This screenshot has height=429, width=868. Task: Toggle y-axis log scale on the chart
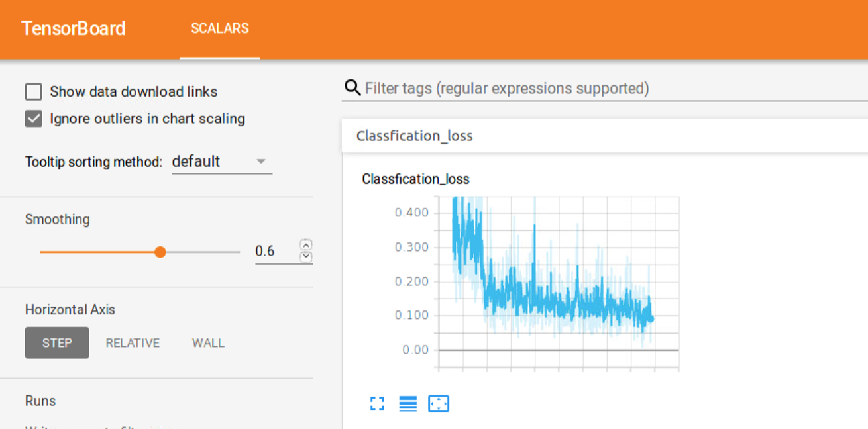(407, 403)
